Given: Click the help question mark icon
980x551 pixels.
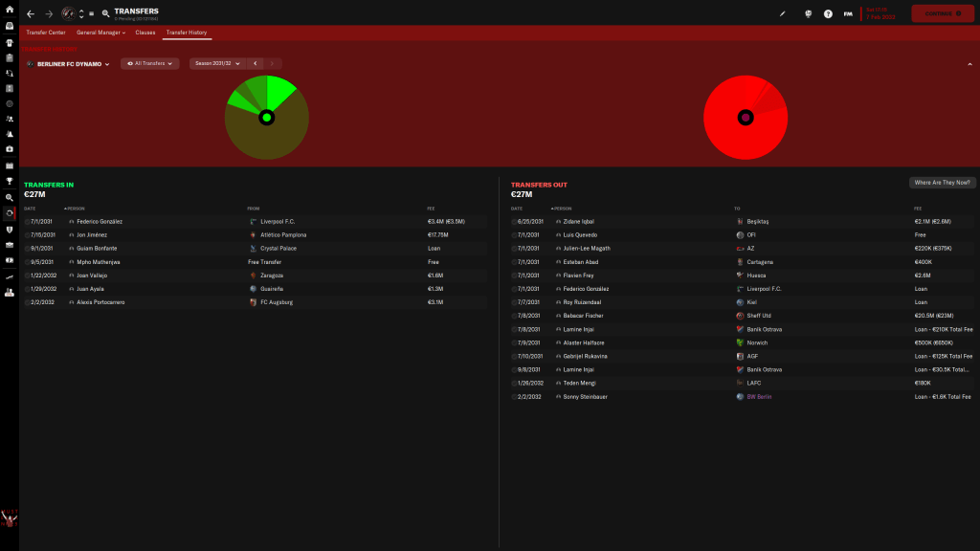Looking at the screenshot, I should (x=828, y=14).
